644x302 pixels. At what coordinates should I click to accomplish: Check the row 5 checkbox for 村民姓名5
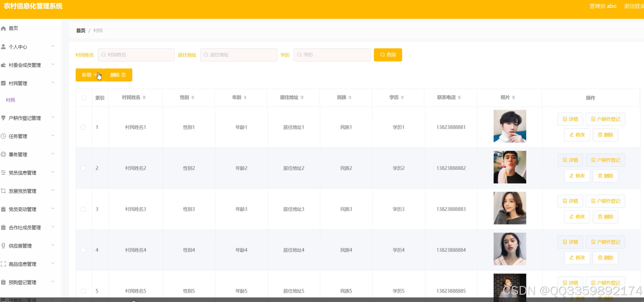click(x=83, y=291)
